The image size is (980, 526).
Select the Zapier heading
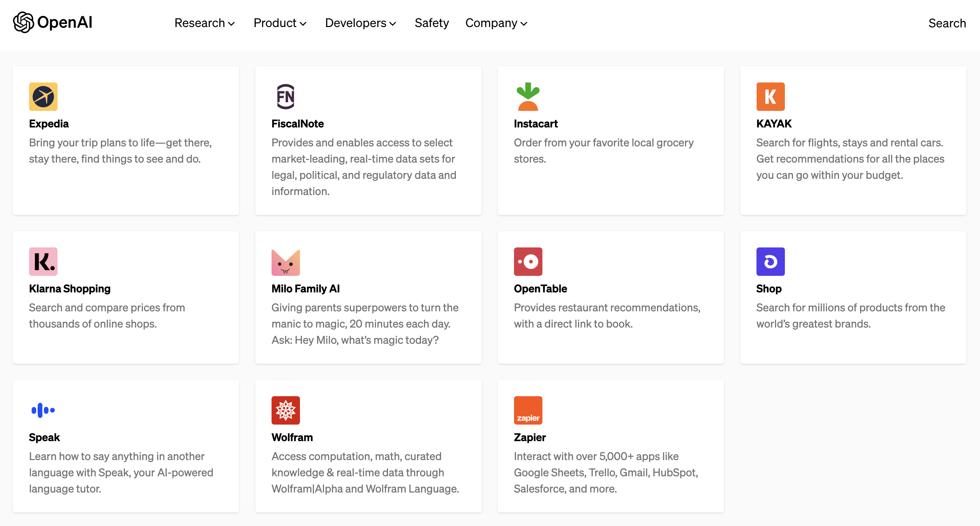(x=530, y=437)
